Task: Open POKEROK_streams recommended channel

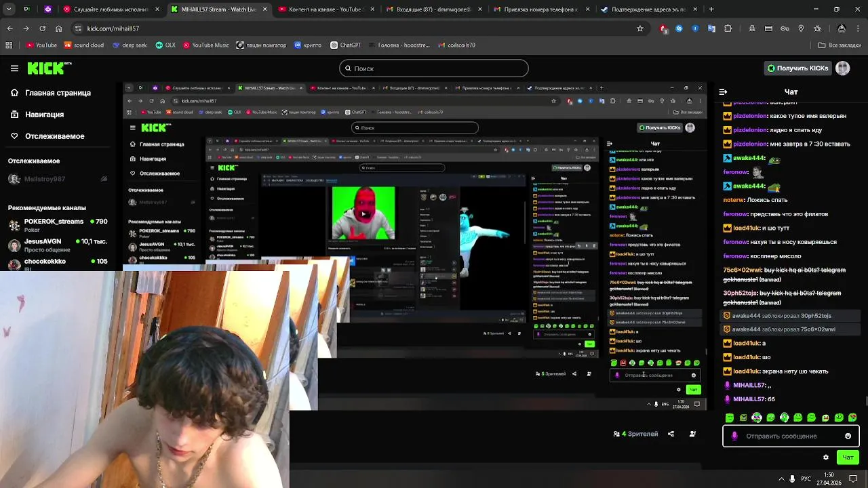Action: pos(58,225)
